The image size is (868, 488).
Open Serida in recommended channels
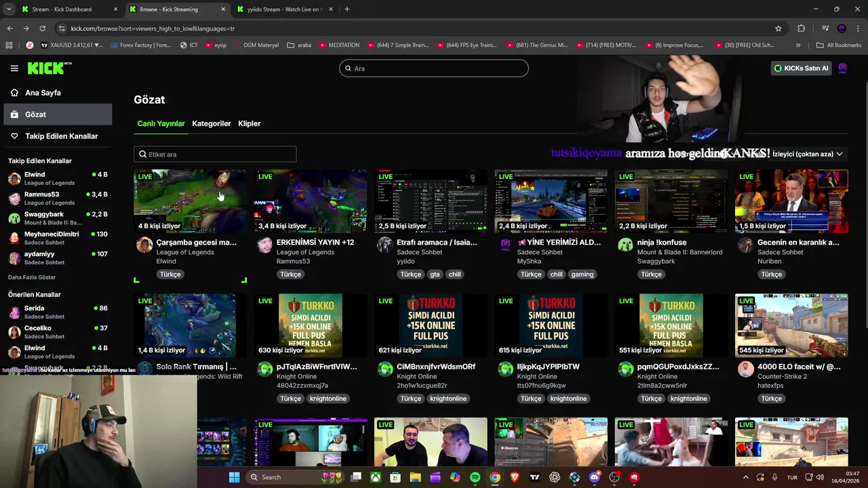pos(58,312)
